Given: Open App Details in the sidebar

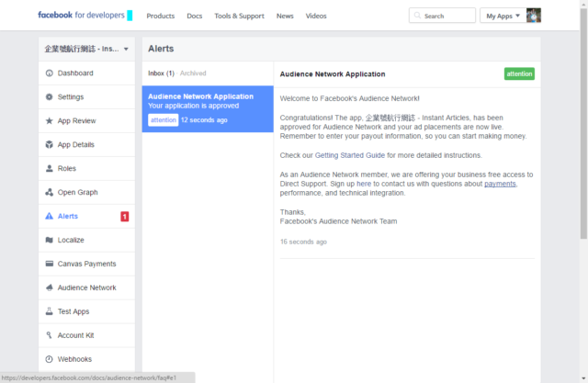Looking at the screenshot, I should 86,144.
